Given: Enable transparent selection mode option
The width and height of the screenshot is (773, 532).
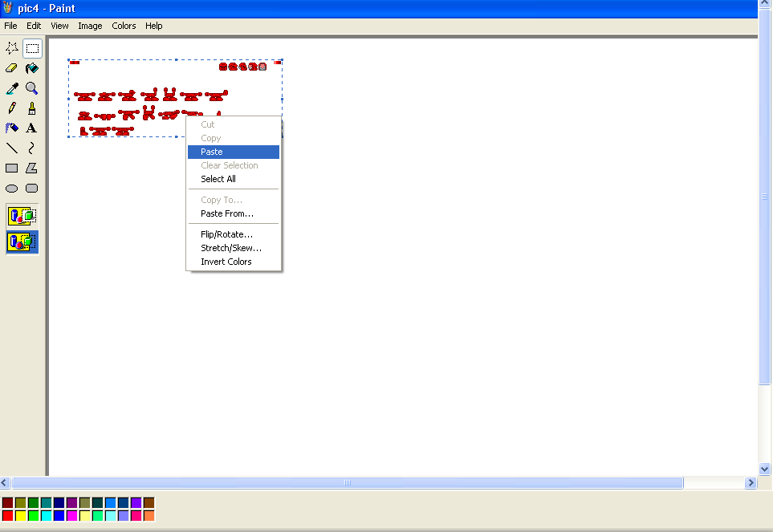Looking at the screenshot, I should [x=22, y=242].
